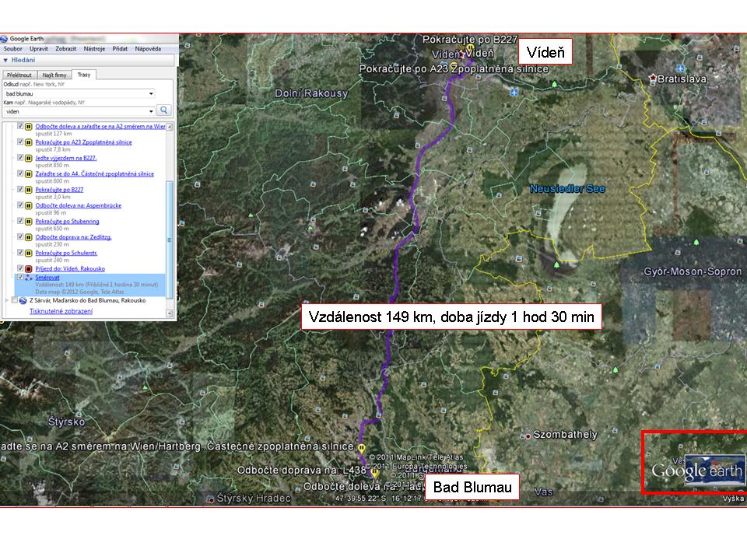Screen dimensions: 747x560
Task: Uncheck the Zařaďte se do A4 checkbox
Action: coord(20,173)
